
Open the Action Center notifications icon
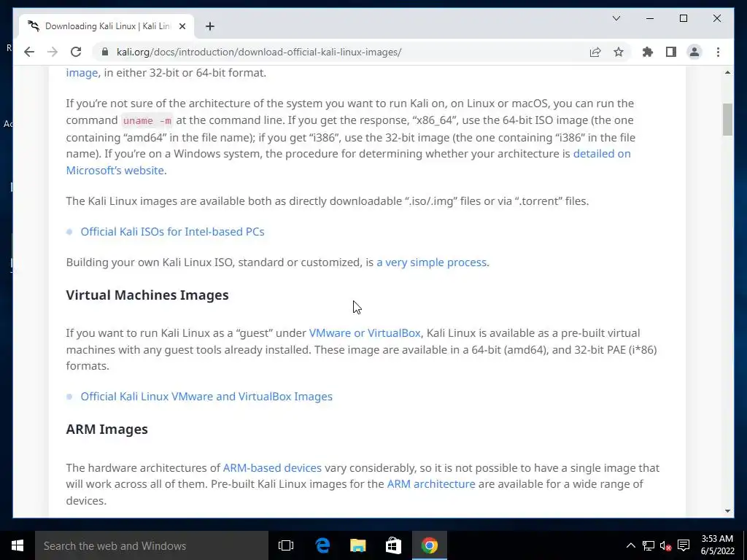click(x=684, y=545)
